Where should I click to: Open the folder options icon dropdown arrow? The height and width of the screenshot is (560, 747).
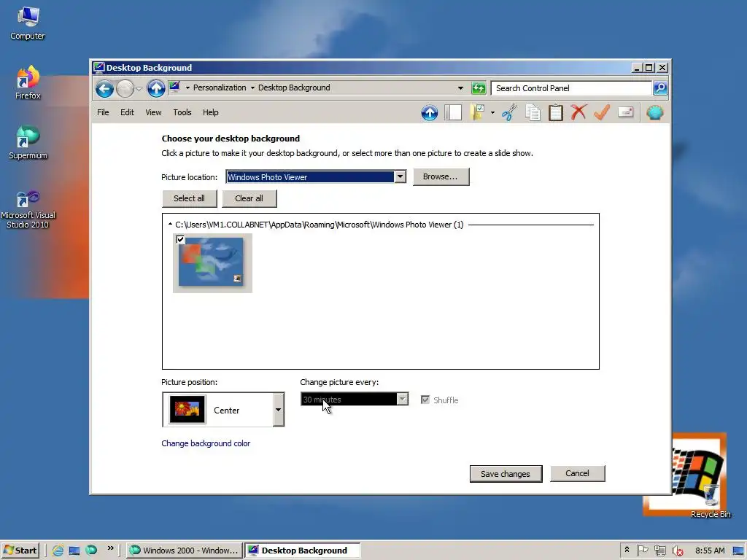click(492, 113)
